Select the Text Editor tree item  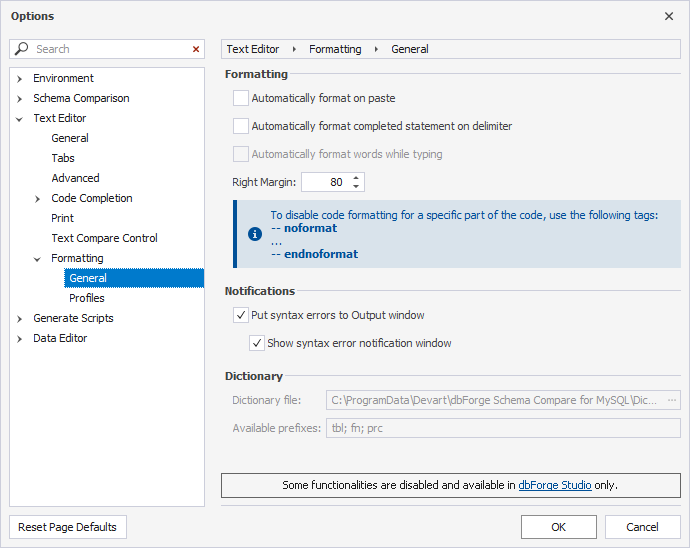point(60,118)
